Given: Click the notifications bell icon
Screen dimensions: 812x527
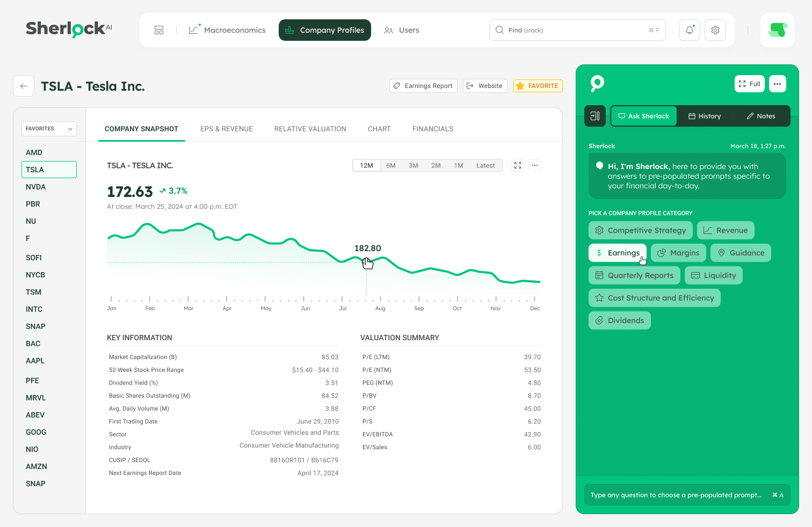Looking at the screenshot, I should tap(690, 30).
